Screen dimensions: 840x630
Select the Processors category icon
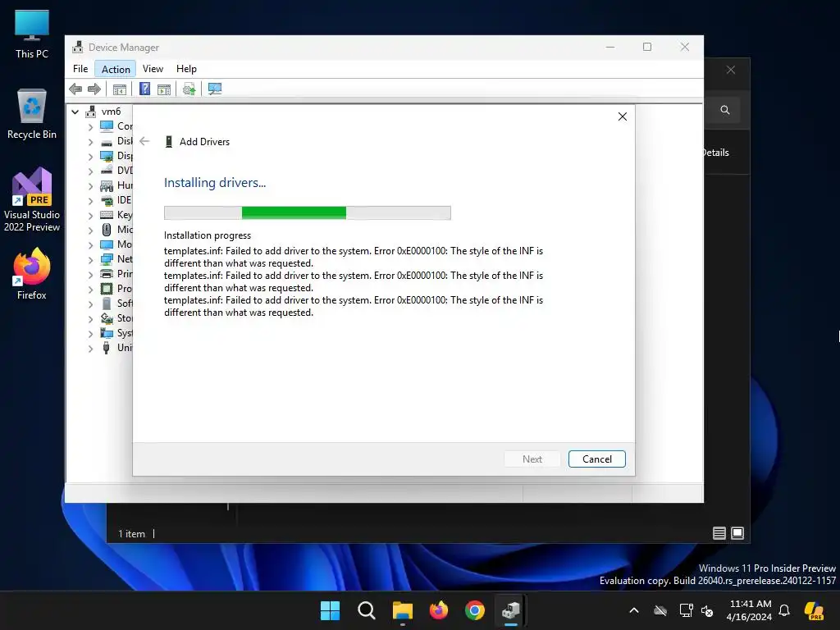pos(107,289)
